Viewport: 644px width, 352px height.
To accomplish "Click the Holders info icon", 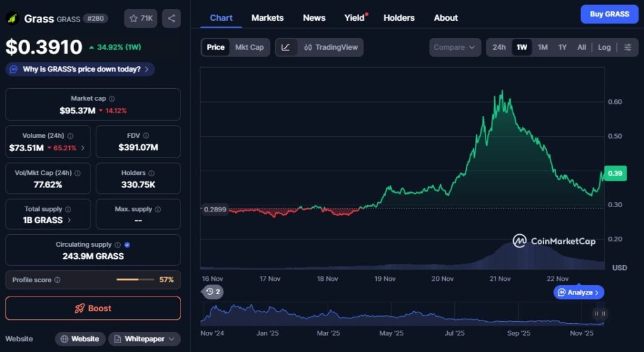I will click(151, 173).
